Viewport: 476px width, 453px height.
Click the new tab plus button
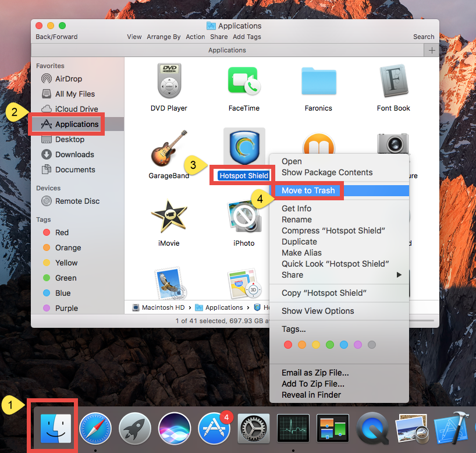(x=431, y=50)
